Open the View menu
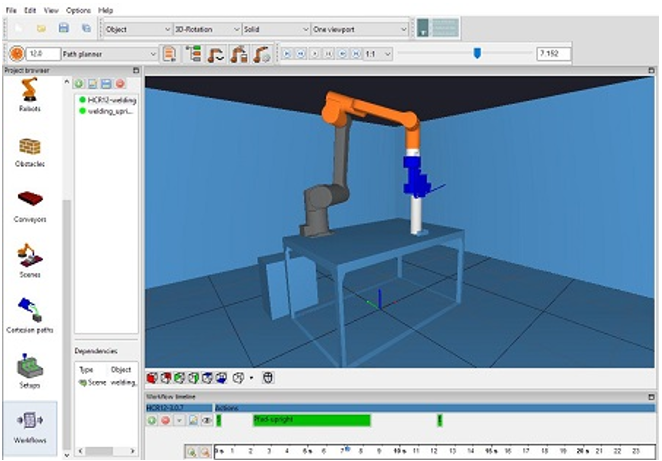 tap(48, 9)
